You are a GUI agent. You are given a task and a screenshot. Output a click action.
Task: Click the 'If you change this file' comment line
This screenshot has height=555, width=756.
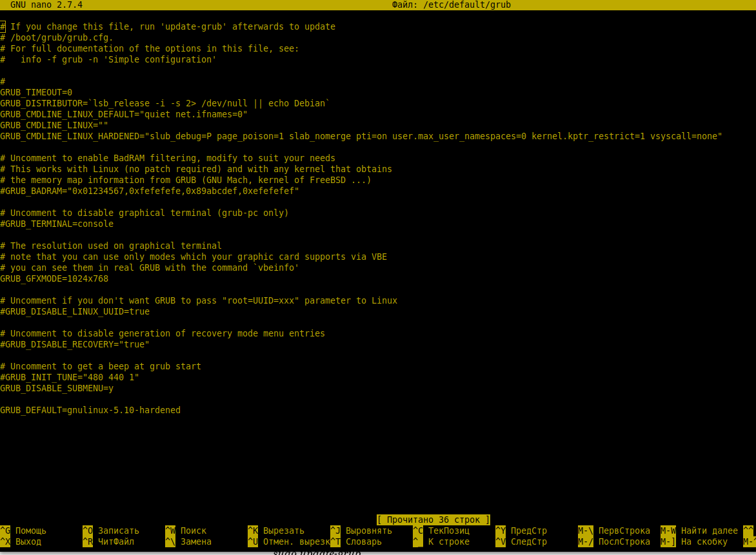coord(168,26)
